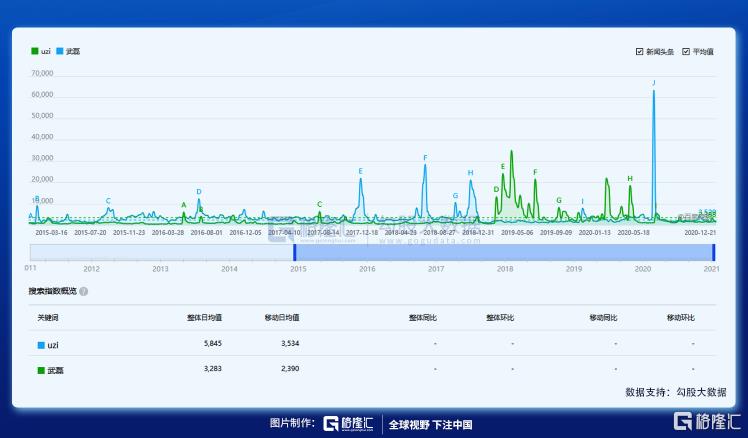Click green news marker G
The image size is (748, 438).
click(x=559, y=200)
